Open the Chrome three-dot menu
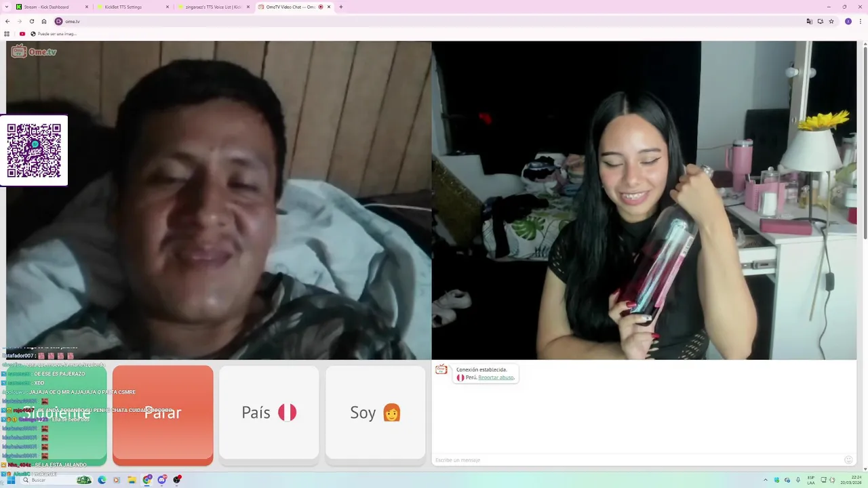The image size is (868, 488). tap(860, 21)
